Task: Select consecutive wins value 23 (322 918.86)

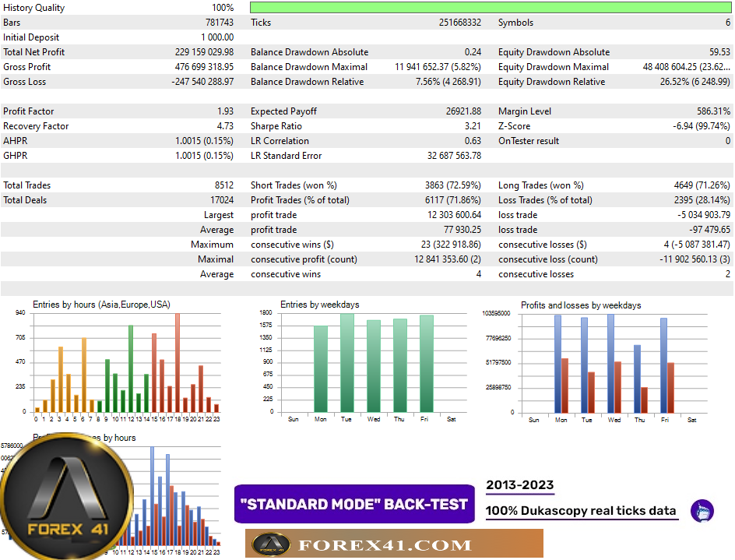Action: coord(451,245)
